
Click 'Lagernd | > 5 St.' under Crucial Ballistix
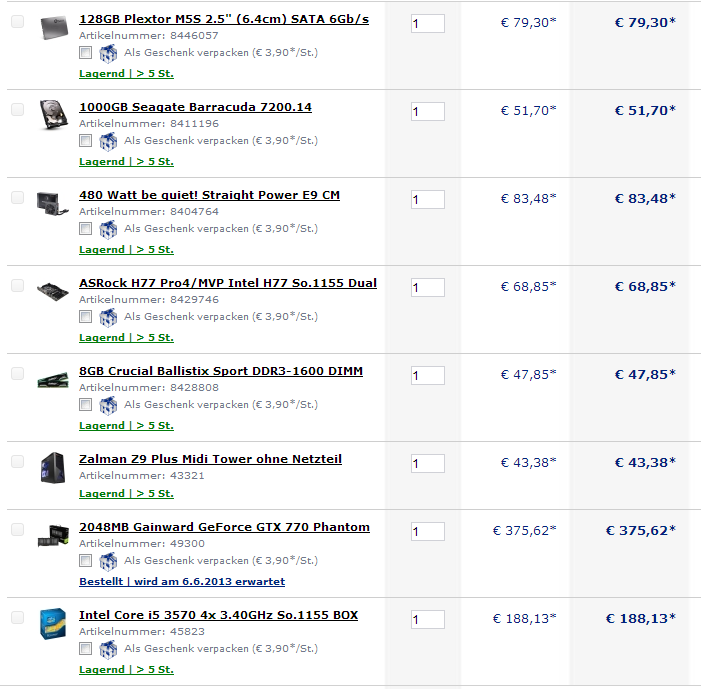(127, 426)
